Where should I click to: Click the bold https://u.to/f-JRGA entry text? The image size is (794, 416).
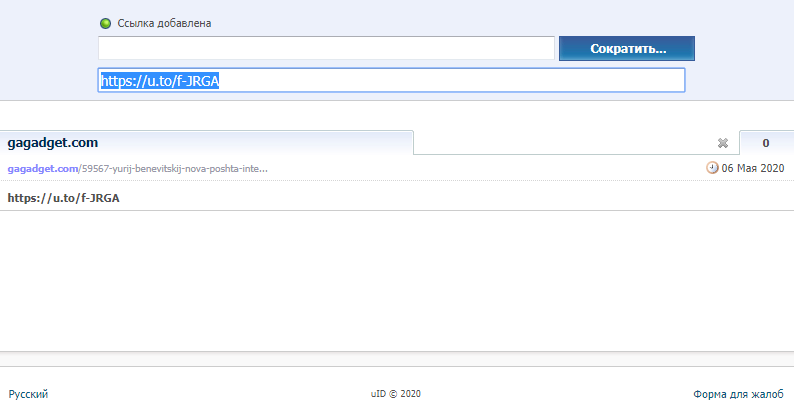(64, 197)
